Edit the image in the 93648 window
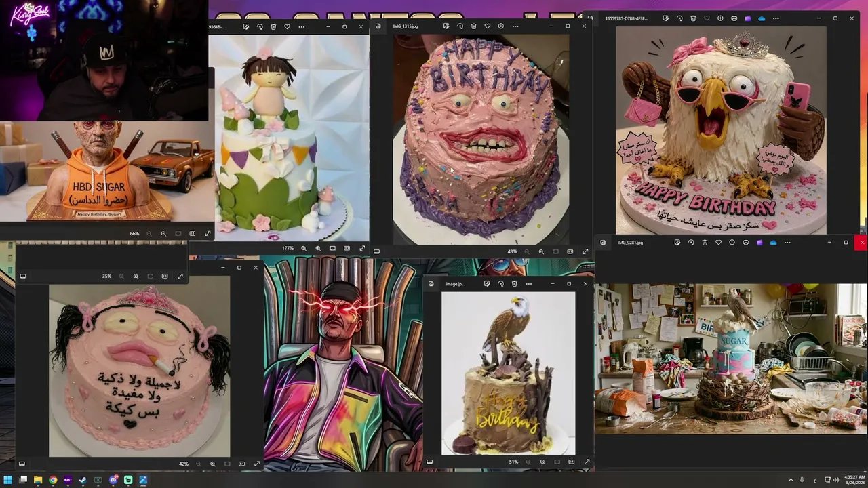Viewport: 868px width, 488px height. click(x=245, y=27)
